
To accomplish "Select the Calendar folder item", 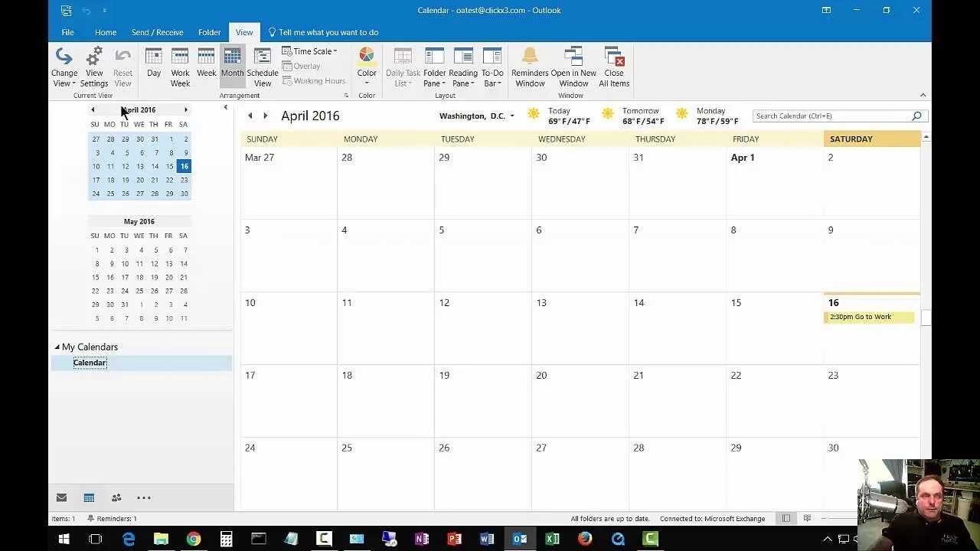I will [x=90, y=363].
